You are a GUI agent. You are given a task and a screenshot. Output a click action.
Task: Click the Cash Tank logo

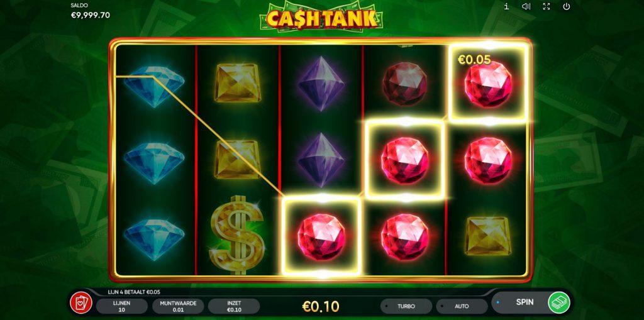(x=322, y=17)
